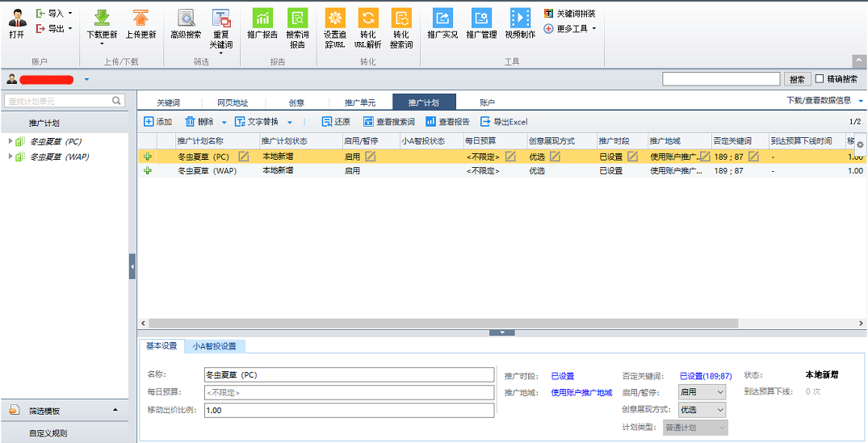868x443 pixels.
Task: Click the 搜索 button
Action: (797, 79)
